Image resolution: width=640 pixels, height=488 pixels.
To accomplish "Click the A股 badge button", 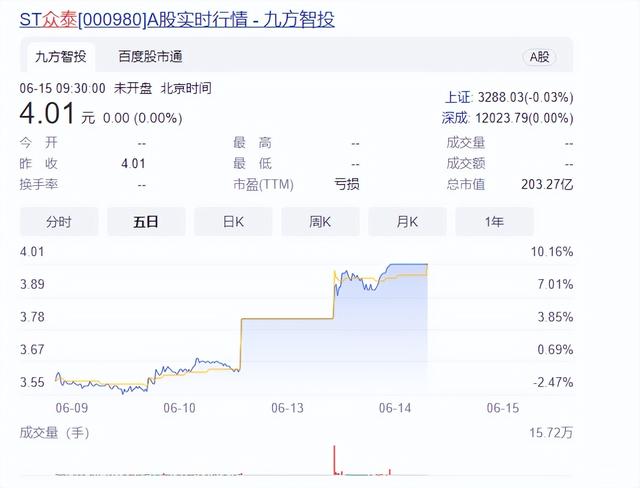I will 539,57.
